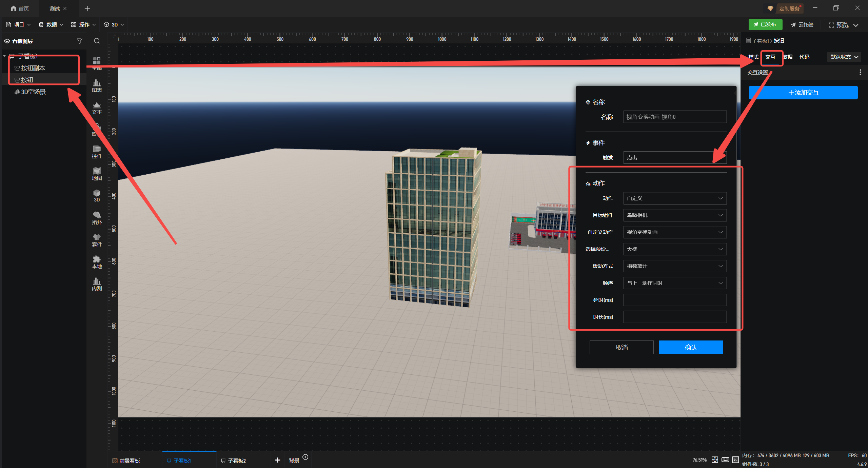Toggle the 云托管 cloud hosting button

tap(802, 25)
